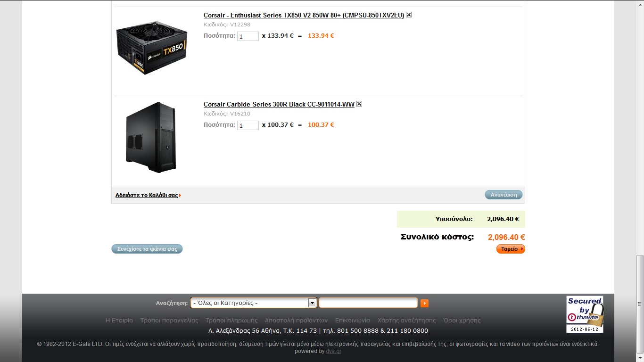The height and width of the screenshot is (362, 644).
Task: Remove Corsair Carbide 300R with X icon
Action: pyautogui.click(x=359, y=104)
